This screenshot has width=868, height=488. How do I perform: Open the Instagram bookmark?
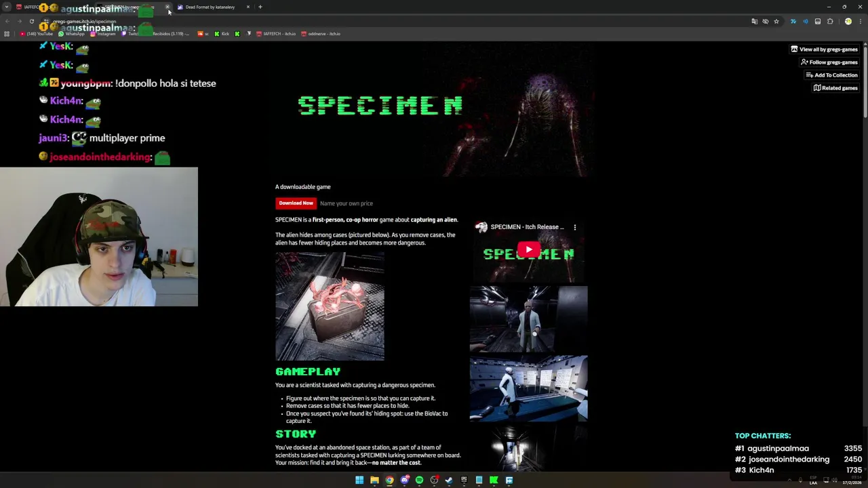coord(102,34)
